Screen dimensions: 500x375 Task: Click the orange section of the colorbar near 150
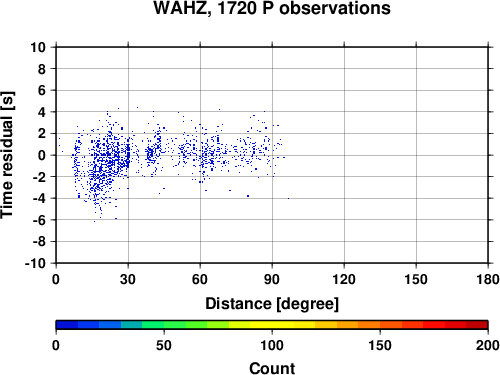[380, 325]
